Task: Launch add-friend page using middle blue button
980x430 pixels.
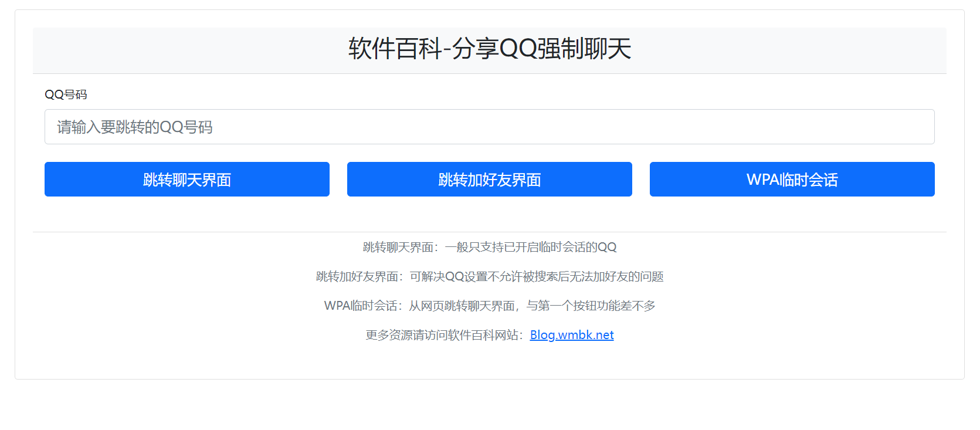Action: [489, 180]
